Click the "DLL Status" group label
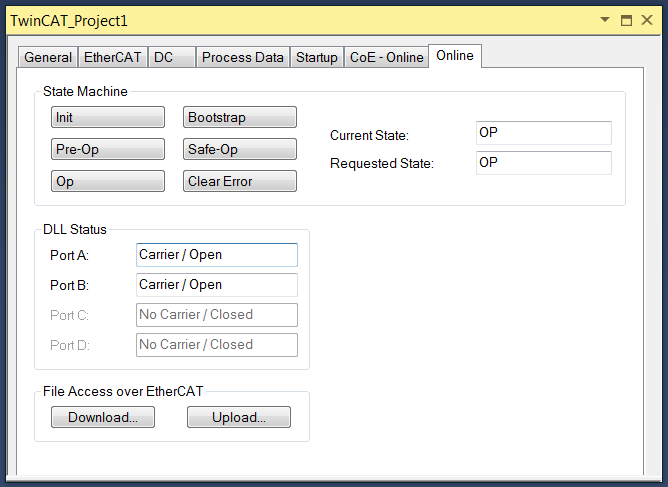This screenshot has width=668, height=487. 75,230
